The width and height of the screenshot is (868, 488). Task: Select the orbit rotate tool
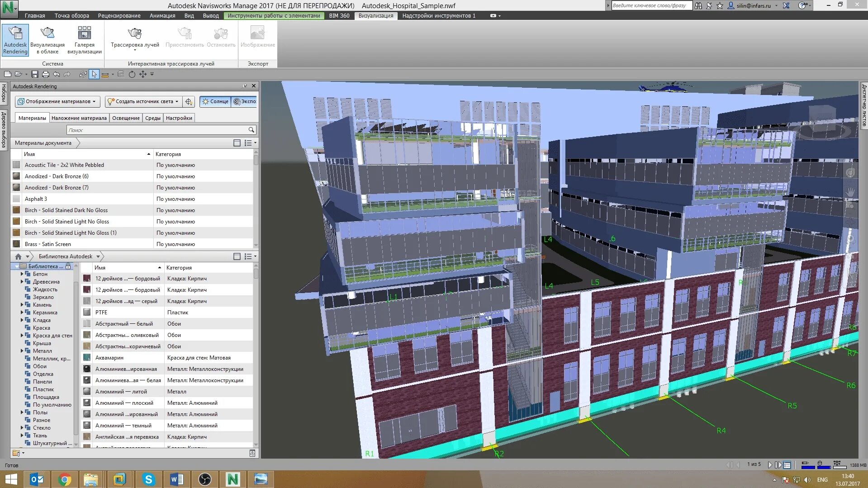[x=132, y=74]
